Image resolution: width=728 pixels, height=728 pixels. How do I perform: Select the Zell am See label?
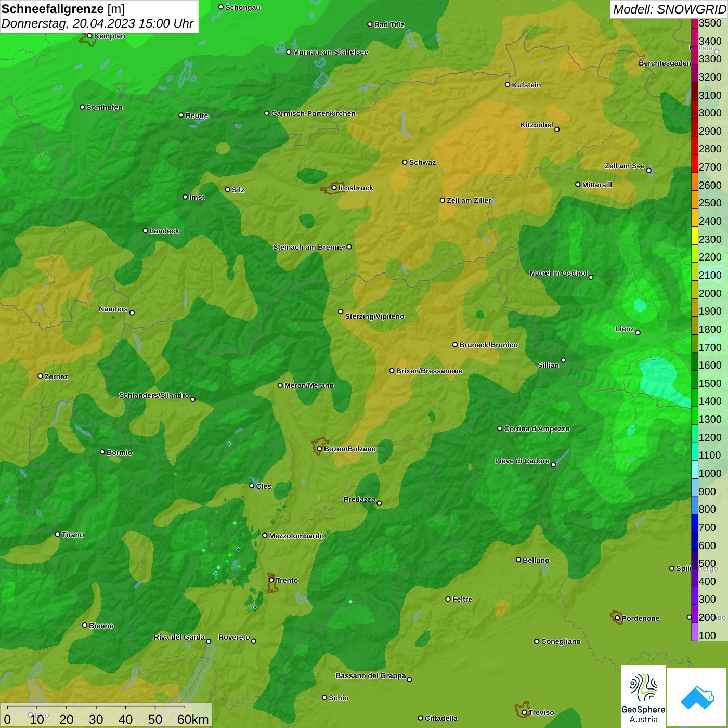tap(625, 166)
